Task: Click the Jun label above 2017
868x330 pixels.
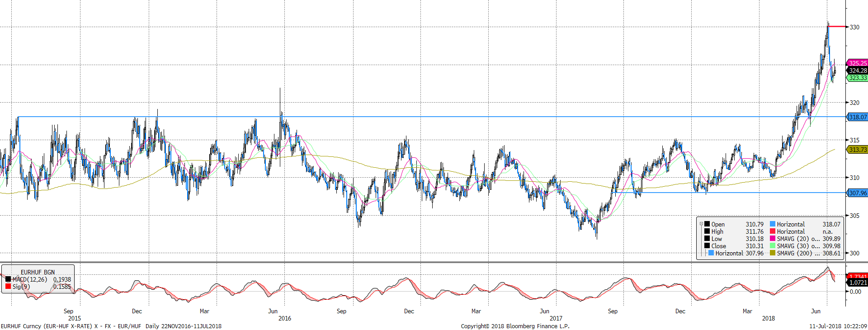Action: tap(544, 311)
